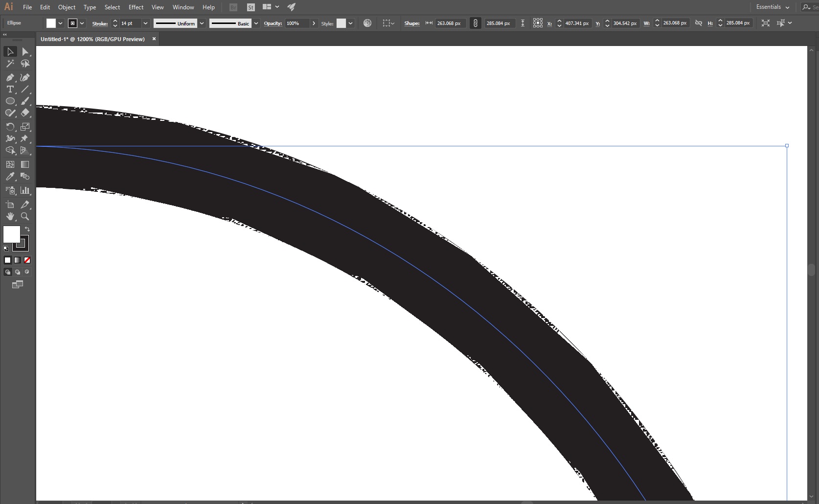Select the Blend tool
819x504 pixels.
(x=25, y=176)
